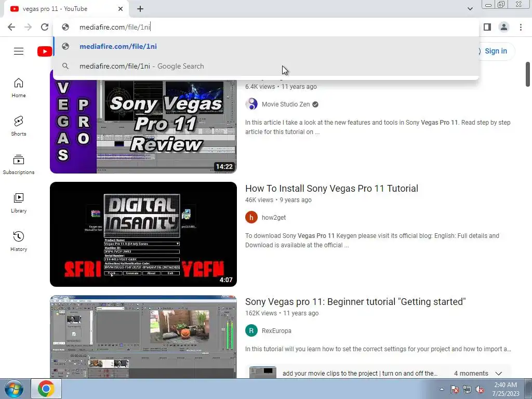The width and height of the screenshot is (532, 399).
Task: Click the RexEuropa tutorial description text
Action: (378, 349)
